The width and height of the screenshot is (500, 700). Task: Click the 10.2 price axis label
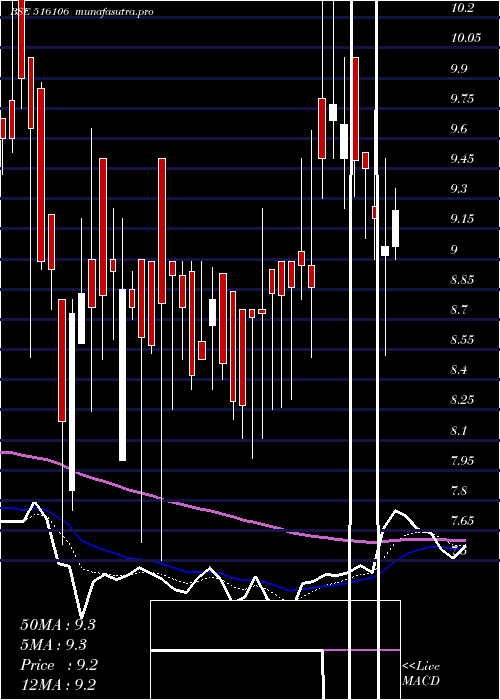click(x=462, y=8)
